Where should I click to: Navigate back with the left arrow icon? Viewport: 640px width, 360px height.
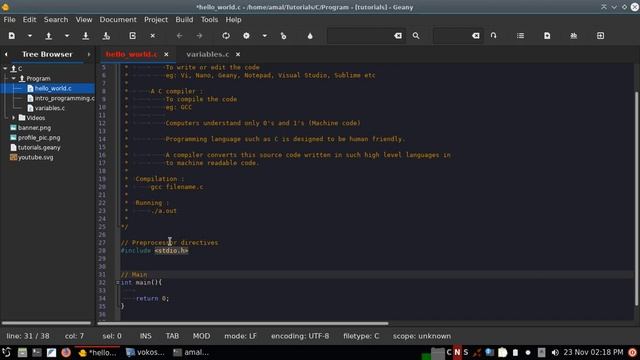click(x=180, y=36)
